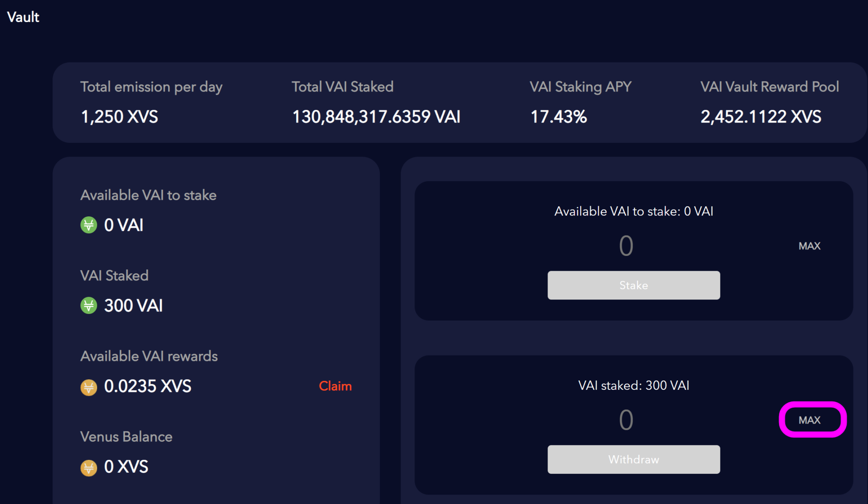The height and width of the screenshot is (504, 868).
Task: Click the Total emission per day label
Action: pos(151,87)
